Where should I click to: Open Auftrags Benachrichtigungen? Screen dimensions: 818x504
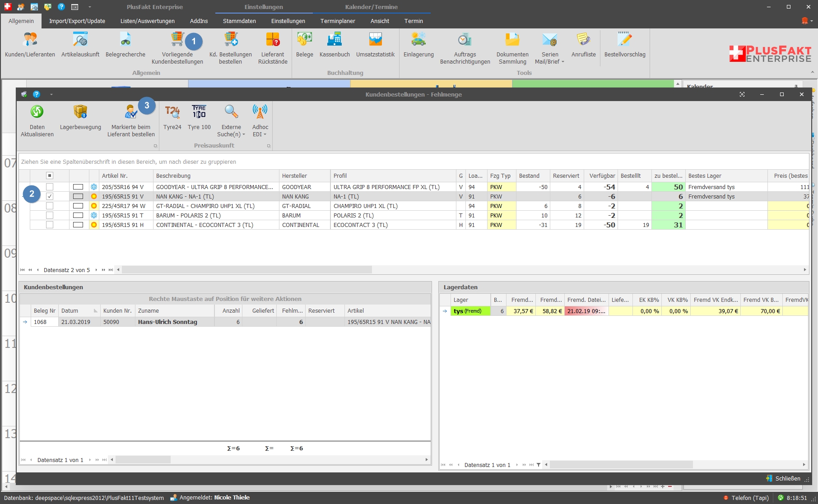click(x=465, y=48)
